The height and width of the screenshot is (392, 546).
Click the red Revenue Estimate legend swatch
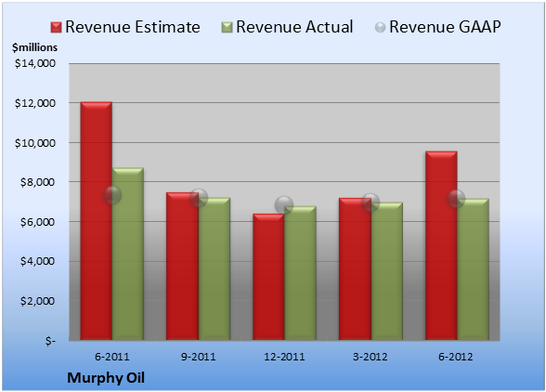click(x=56, y=28)
